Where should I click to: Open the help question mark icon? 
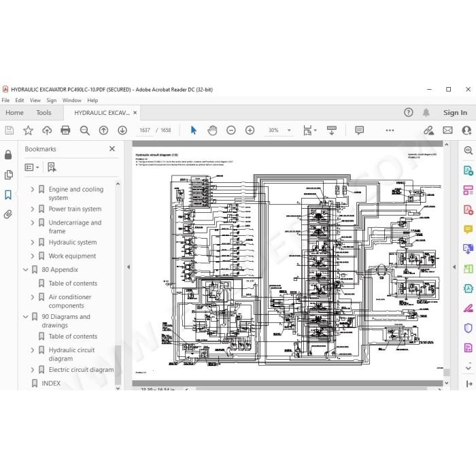tap(408, 112)
